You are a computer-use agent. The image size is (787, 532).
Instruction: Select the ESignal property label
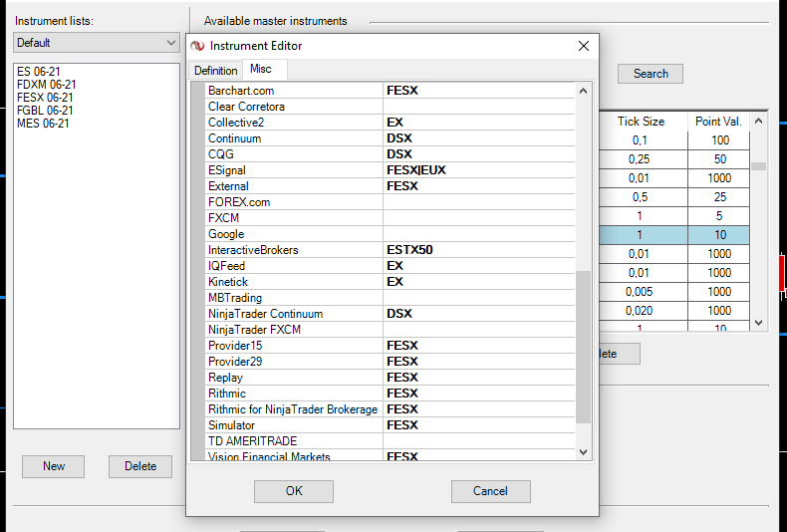pos(227,170)
